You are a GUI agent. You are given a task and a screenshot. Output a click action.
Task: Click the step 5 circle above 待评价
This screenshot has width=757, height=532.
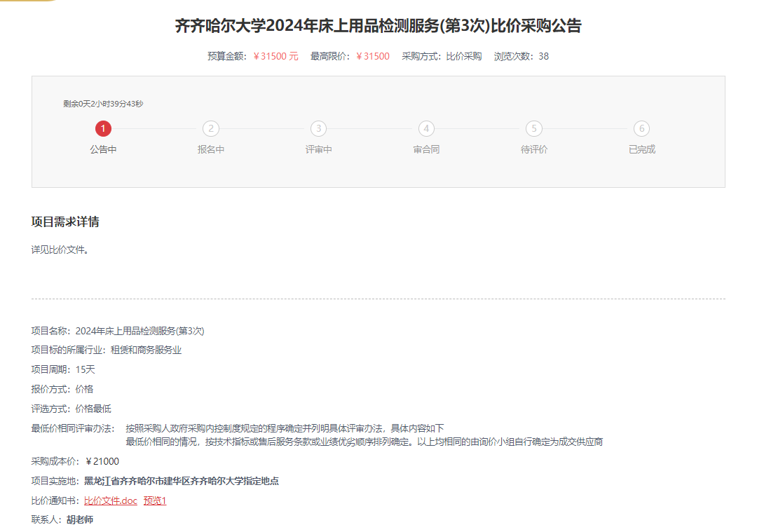534,128
